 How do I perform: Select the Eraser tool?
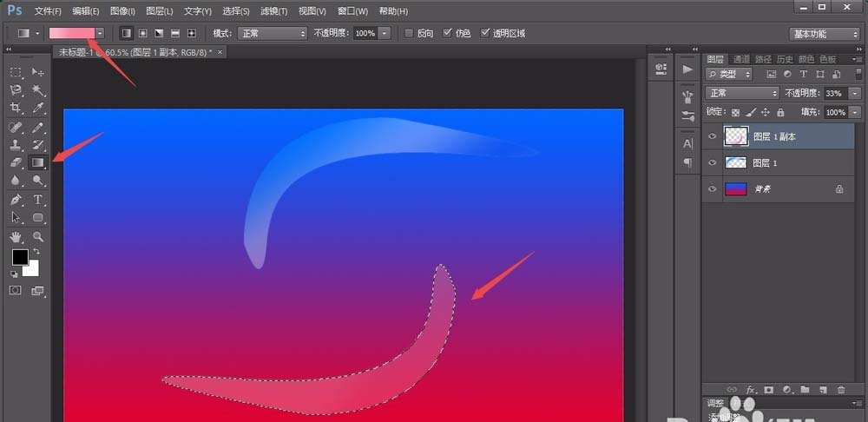[16, 162]
